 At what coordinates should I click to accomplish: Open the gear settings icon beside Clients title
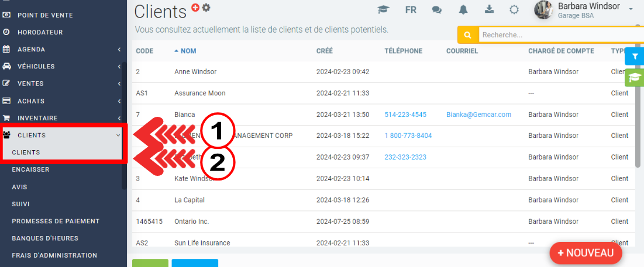[206, 8]
